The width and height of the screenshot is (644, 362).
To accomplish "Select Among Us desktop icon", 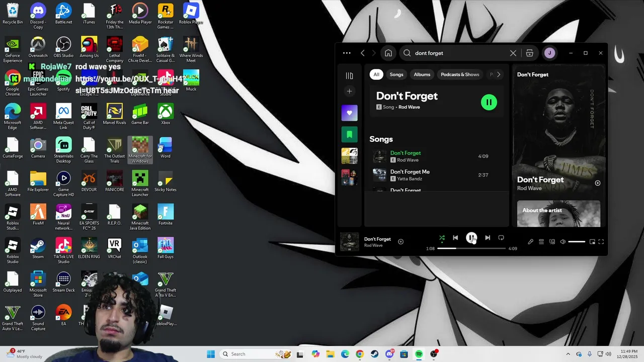I will point(89,48).
